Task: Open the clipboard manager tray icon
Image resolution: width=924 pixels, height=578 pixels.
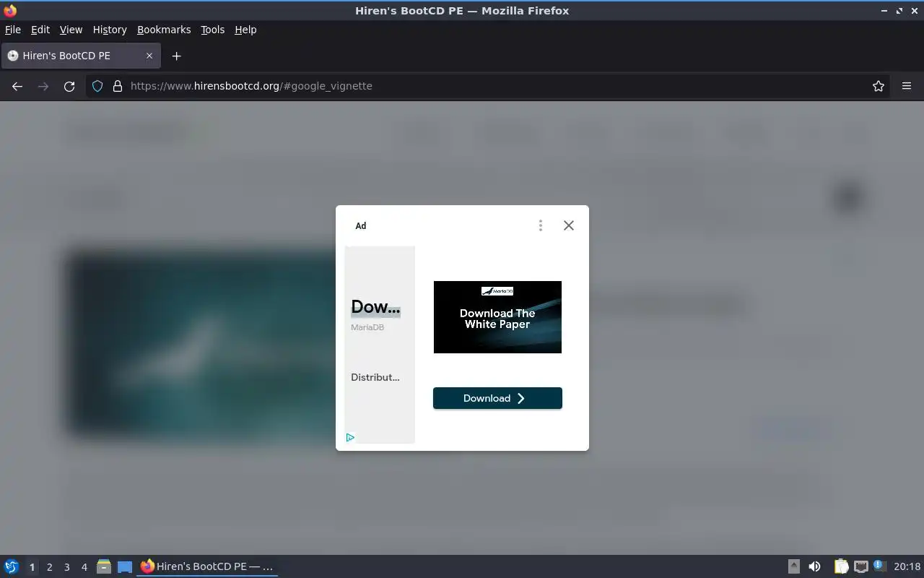Action: (841, 566)
